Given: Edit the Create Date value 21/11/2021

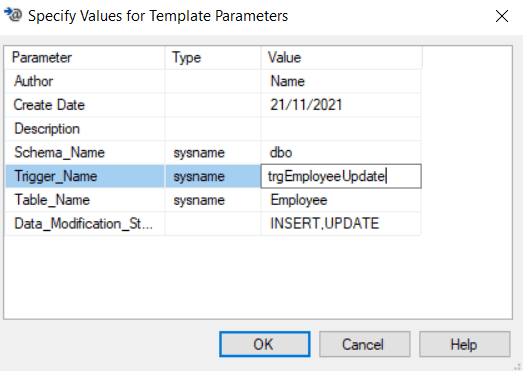Looking at the screenshot, I should coord(341,105).
